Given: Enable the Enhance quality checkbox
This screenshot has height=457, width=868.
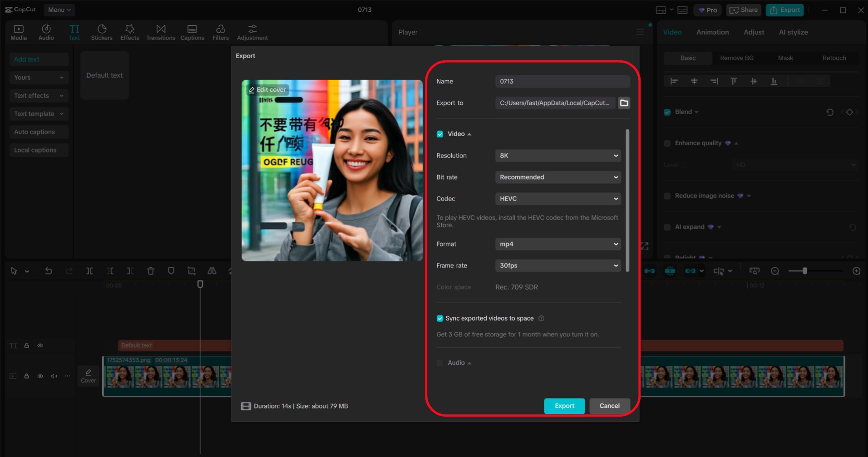Looking at the screenshot, I should [x=667, y=143].
